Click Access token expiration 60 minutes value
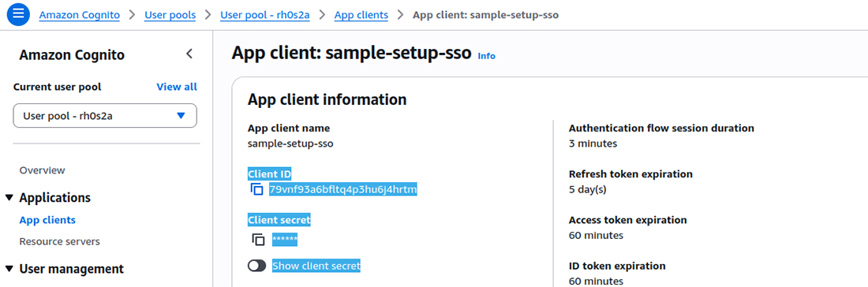This screenshot has height=287, width=868. pos(597,236)
